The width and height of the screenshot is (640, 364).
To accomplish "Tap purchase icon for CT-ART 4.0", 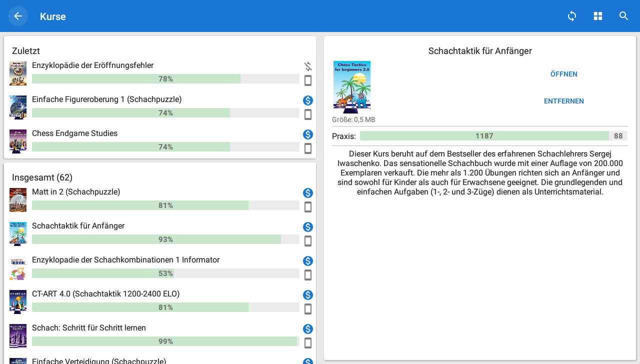I will 308,295.
